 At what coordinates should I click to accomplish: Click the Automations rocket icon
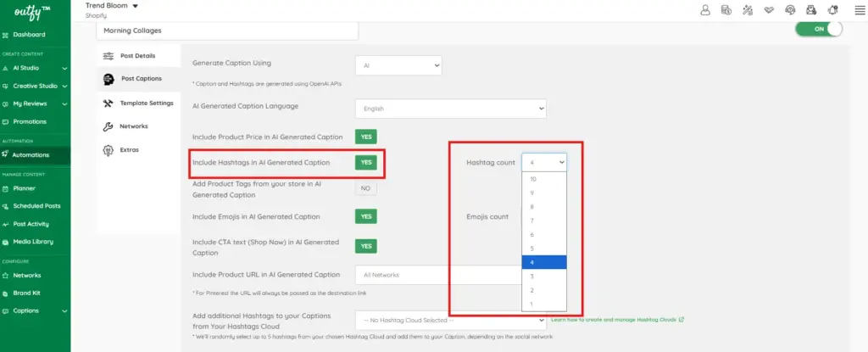[x=6, y=154]
